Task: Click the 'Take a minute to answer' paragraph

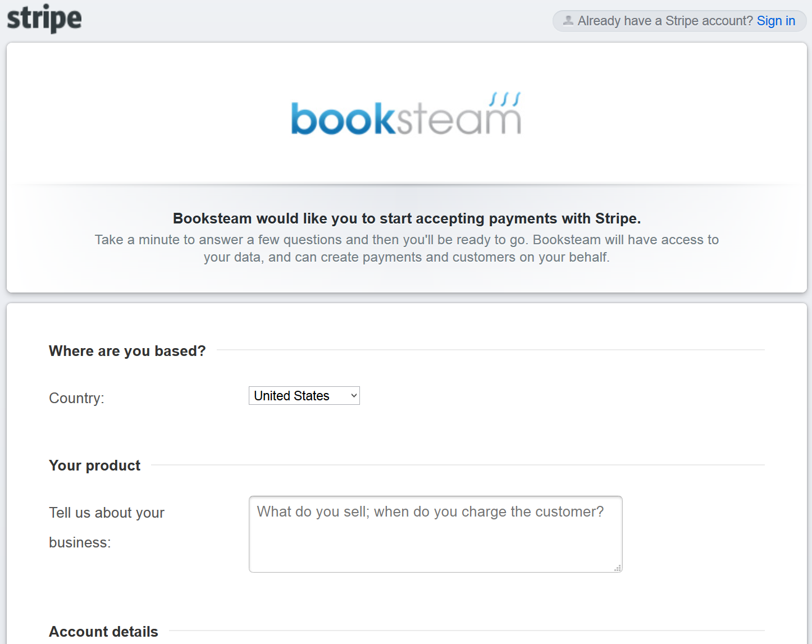Action: click(407, 248)
